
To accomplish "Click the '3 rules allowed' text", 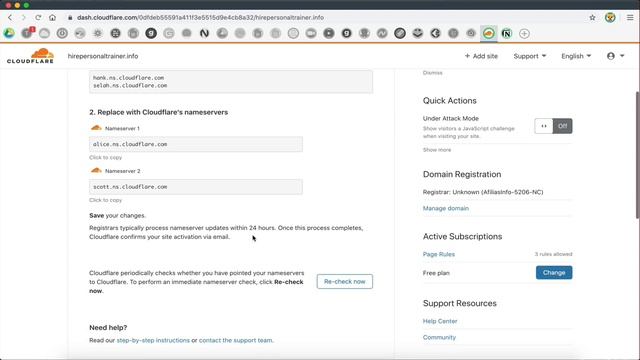I will coord(553,254).
